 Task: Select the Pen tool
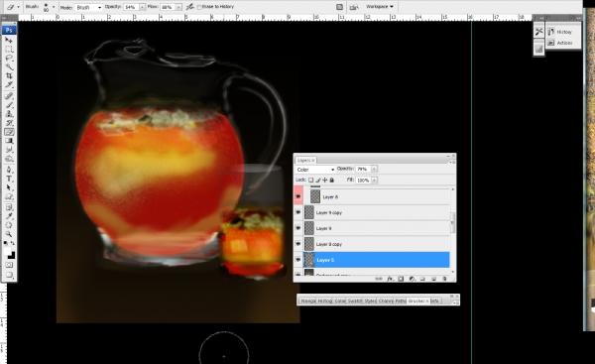(9, 170)
